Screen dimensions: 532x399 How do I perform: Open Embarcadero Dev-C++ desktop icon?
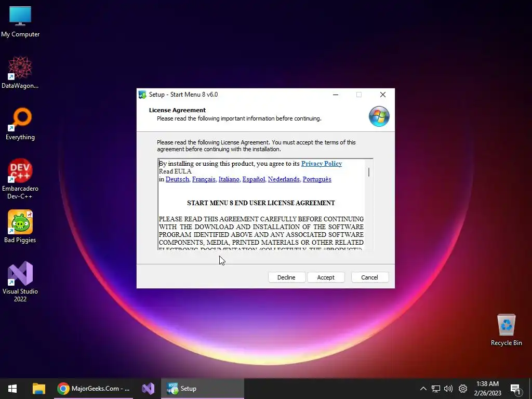point(20,179)
